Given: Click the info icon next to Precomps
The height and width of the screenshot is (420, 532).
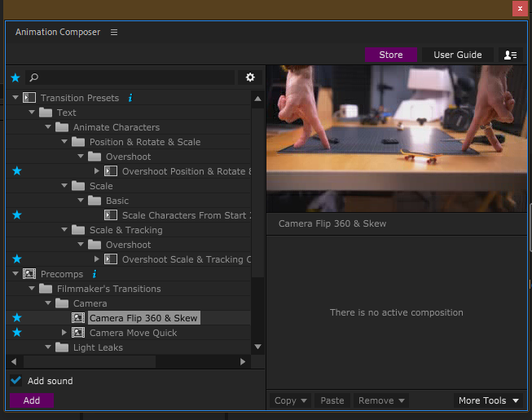Looking at the screenshot, I should (x=95, y=274).
